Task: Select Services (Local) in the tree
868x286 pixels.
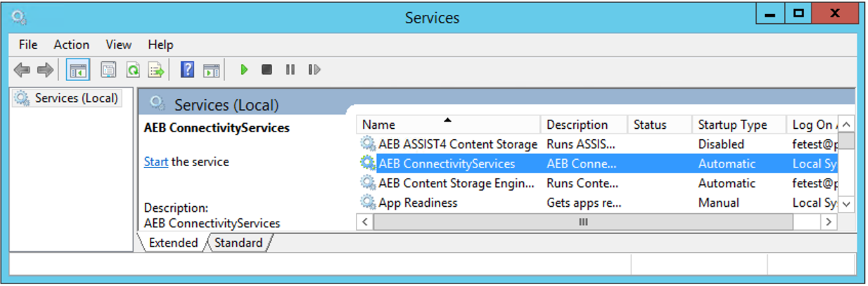Action: click(x=76, y=98)
